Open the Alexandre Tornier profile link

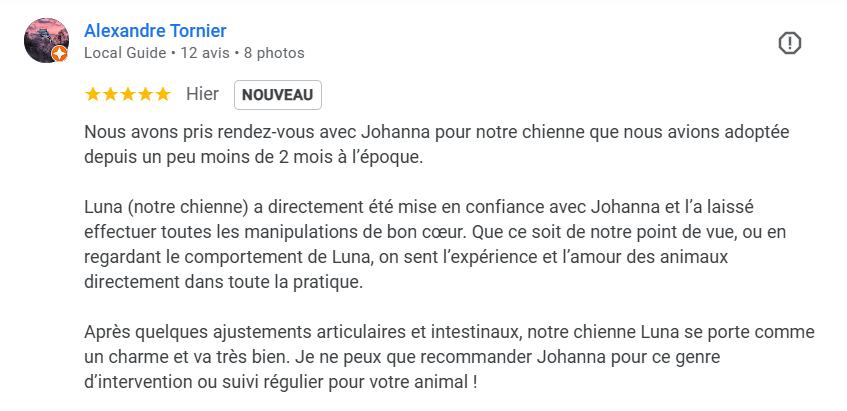tap(155, 31)
